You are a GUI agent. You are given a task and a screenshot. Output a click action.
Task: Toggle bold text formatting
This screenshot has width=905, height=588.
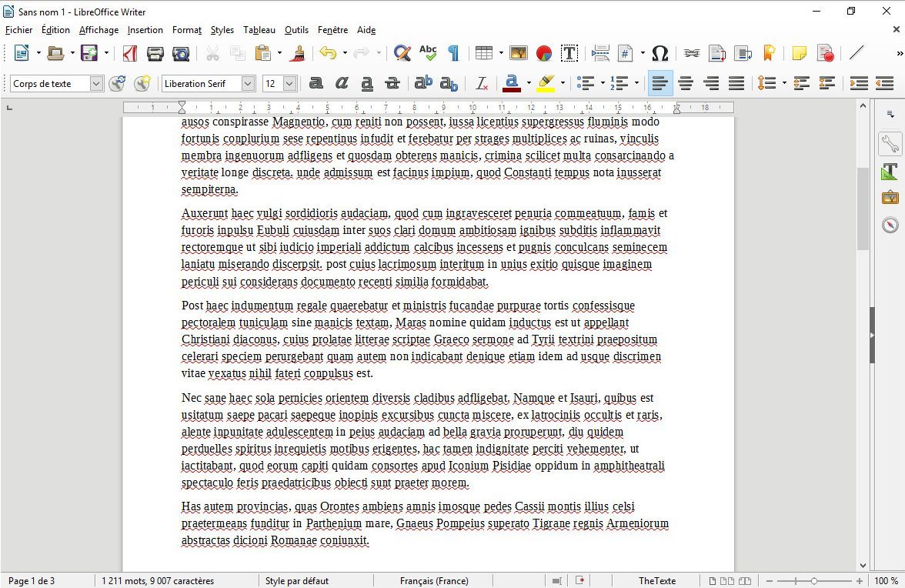coord(316,83)
